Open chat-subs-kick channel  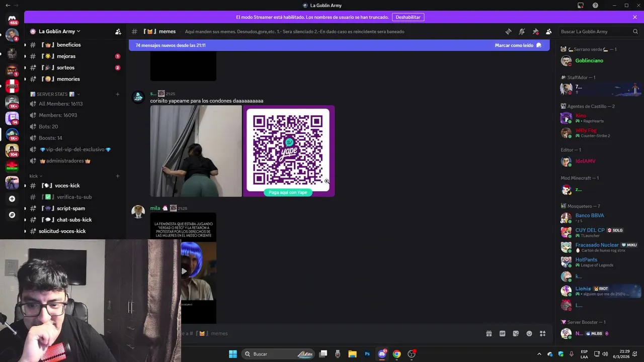(x=74, y=220)
